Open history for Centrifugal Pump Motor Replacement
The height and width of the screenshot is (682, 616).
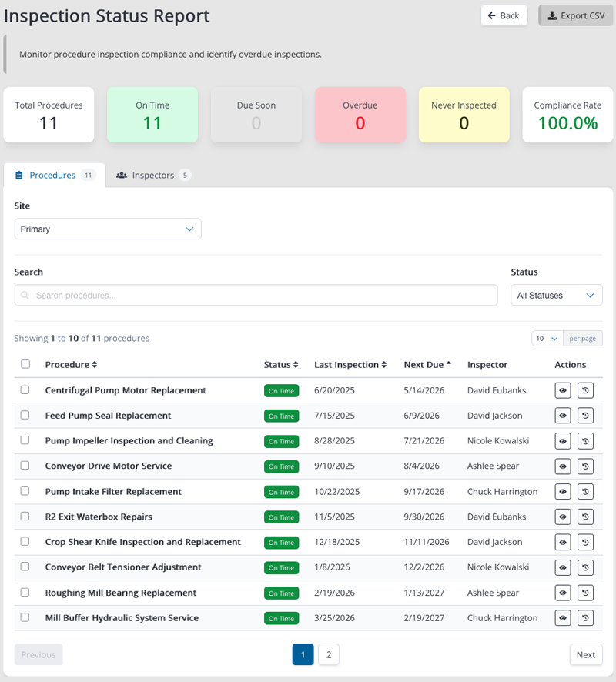pyautogui.click(x=585, y=390)
